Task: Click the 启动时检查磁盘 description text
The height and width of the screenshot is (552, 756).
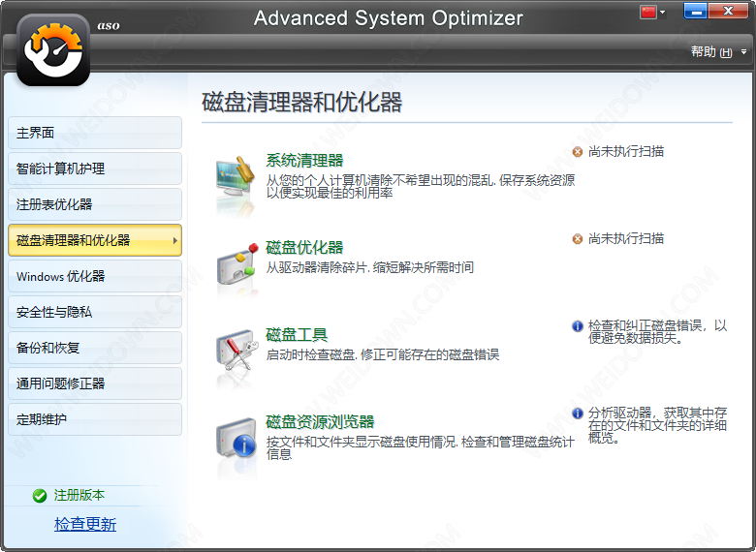Action: [382, 355]
